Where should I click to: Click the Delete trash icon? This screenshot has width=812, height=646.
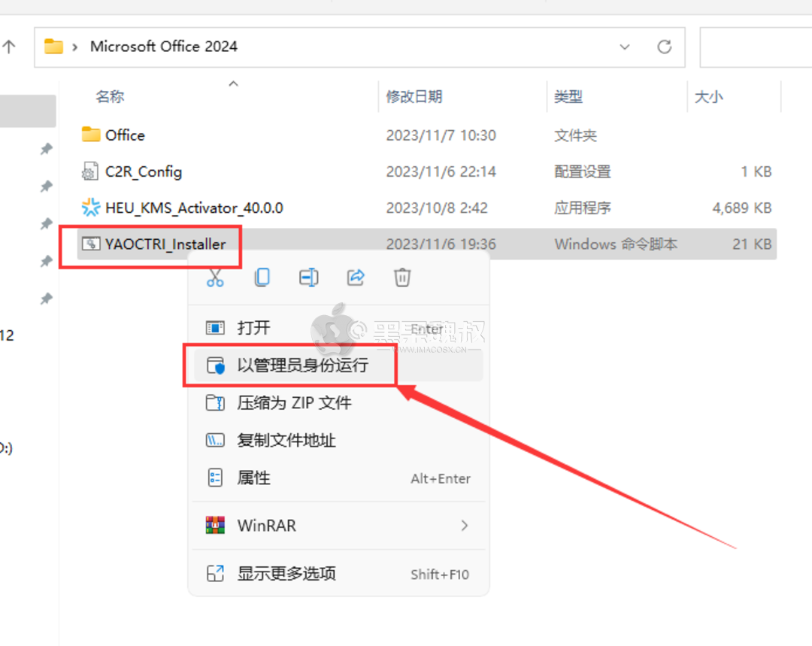(402, 278)
